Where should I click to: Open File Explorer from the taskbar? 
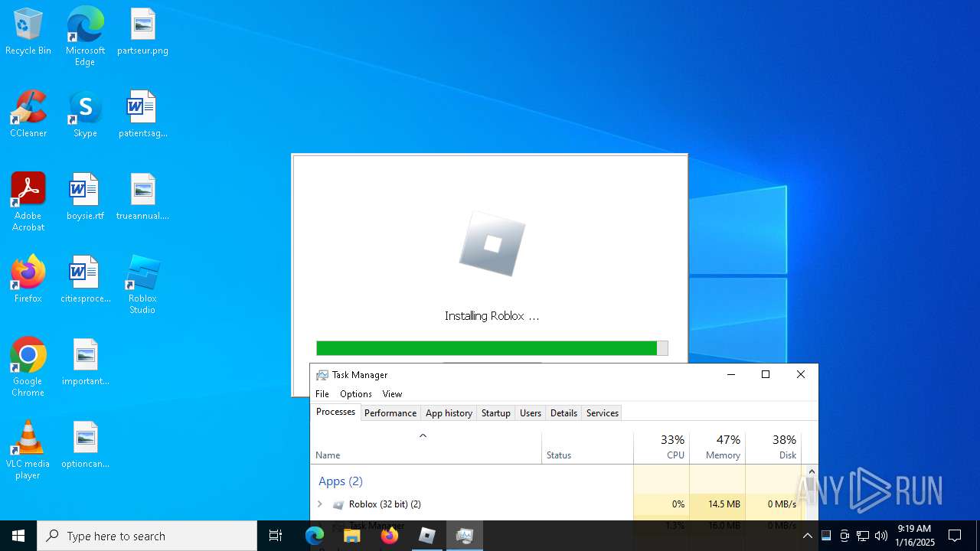(352, 536)
